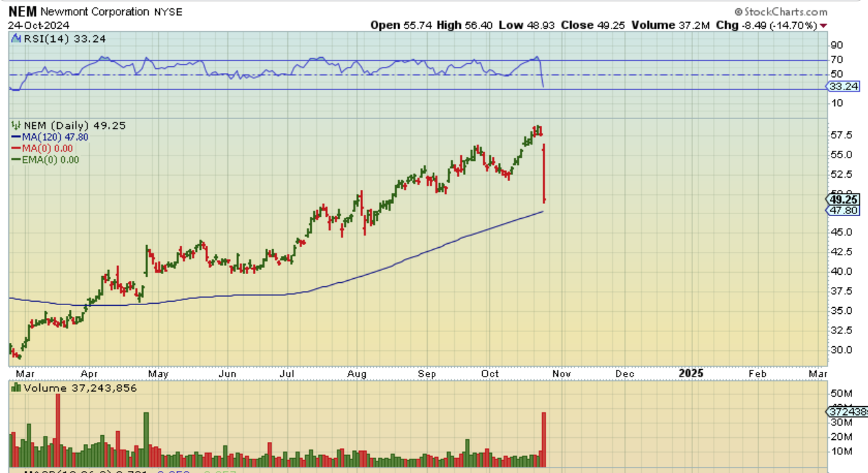
Task: Click the tallest red volume bar in March
Action: [58, 431]
